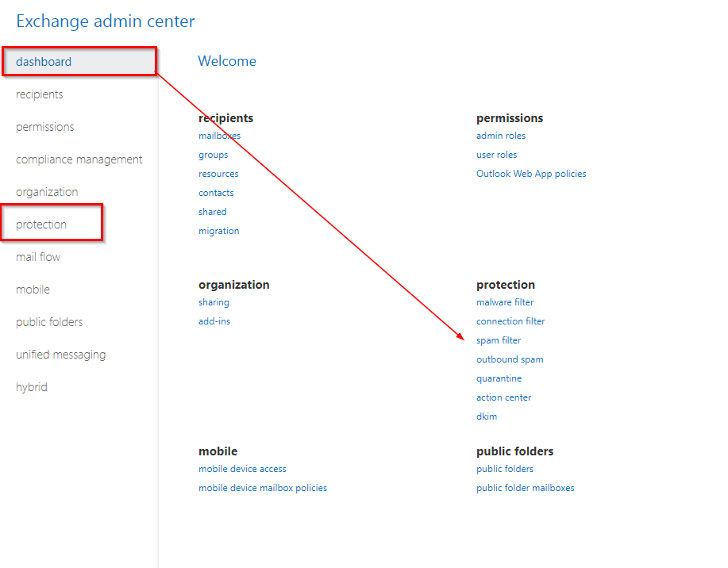Click mobile device mailbox policies link
The image size is (728, 568).
pyautogui.click(x=263, y=488)
